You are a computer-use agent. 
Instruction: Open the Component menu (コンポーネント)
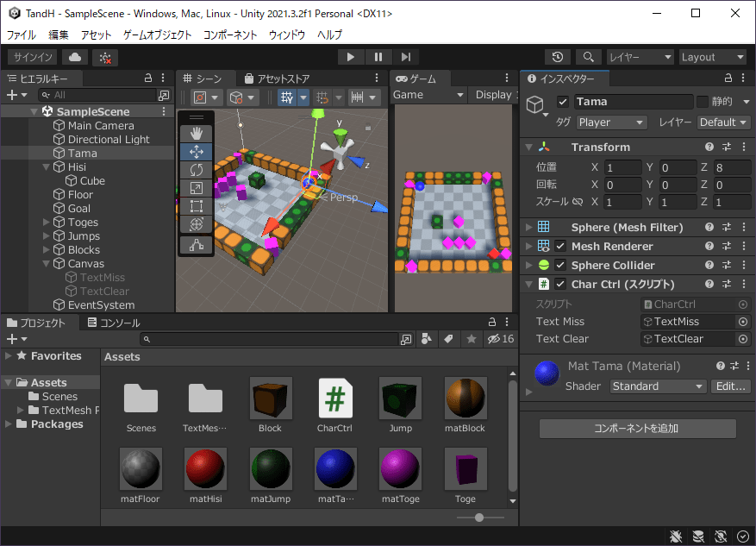[x=230, y=35]
